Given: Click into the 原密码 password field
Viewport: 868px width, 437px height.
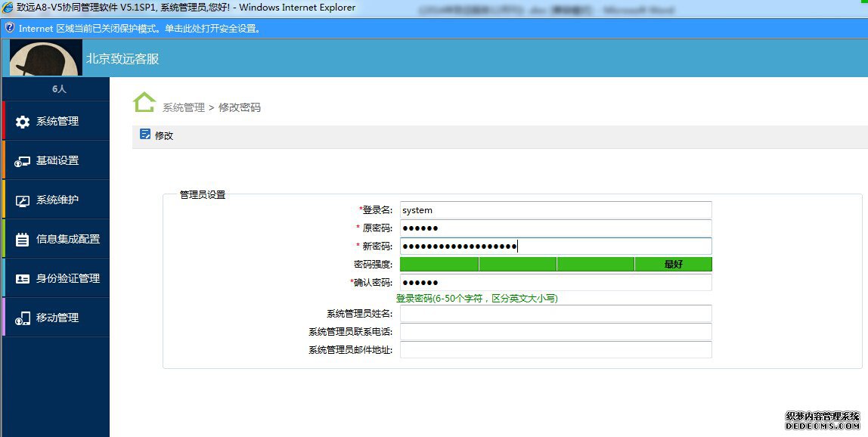Looking at the screenshot, I should point(556,228).
